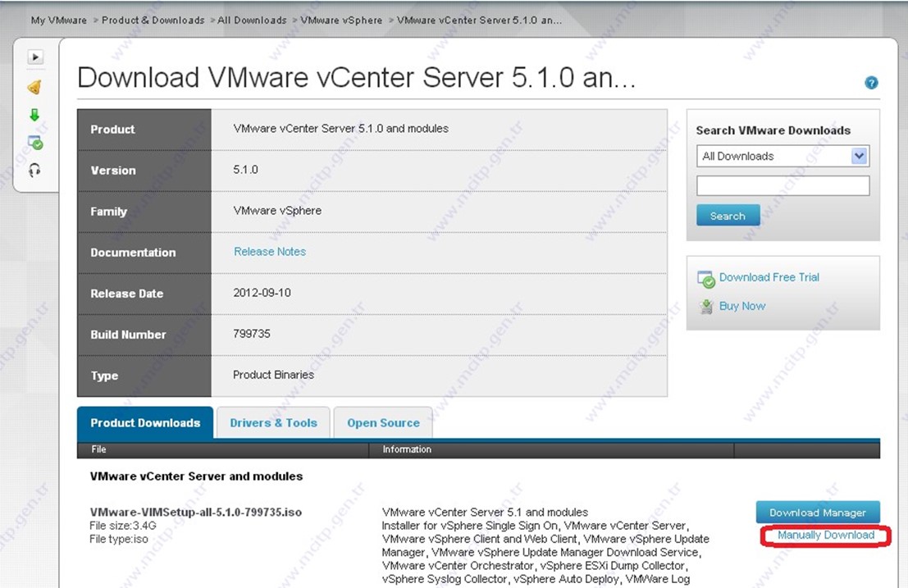908x588 pixels.
Task: Click the product value VMware vCenter Server 5.1.0 and modules
Action: 340,129
